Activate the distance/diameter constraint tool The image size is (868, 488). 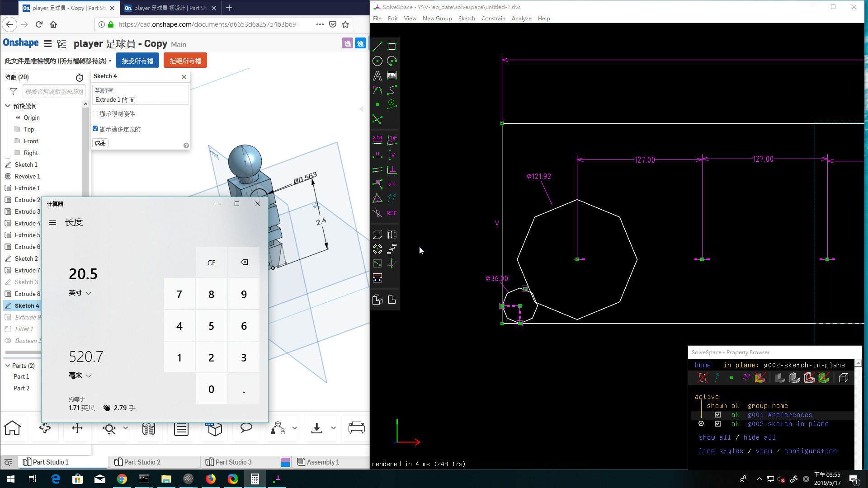click(377, 140)
